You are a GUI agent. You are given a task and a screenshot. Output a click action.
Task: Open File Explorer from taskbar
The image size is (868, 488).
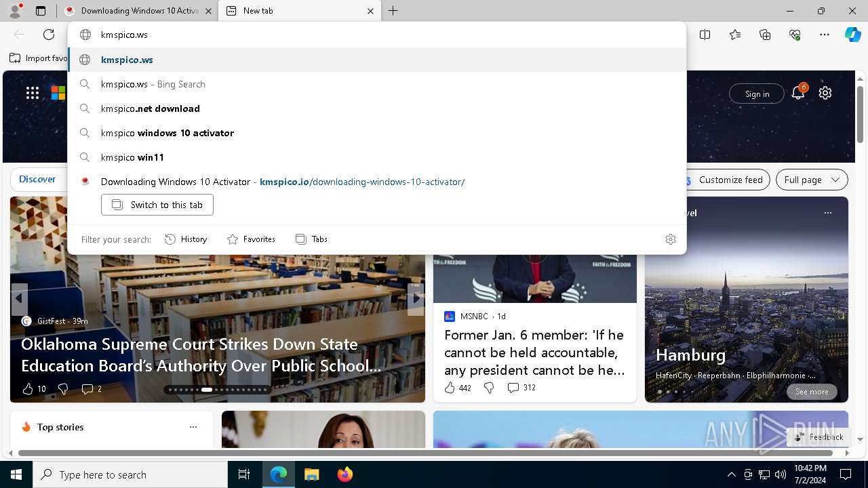[x=311, y=474]
